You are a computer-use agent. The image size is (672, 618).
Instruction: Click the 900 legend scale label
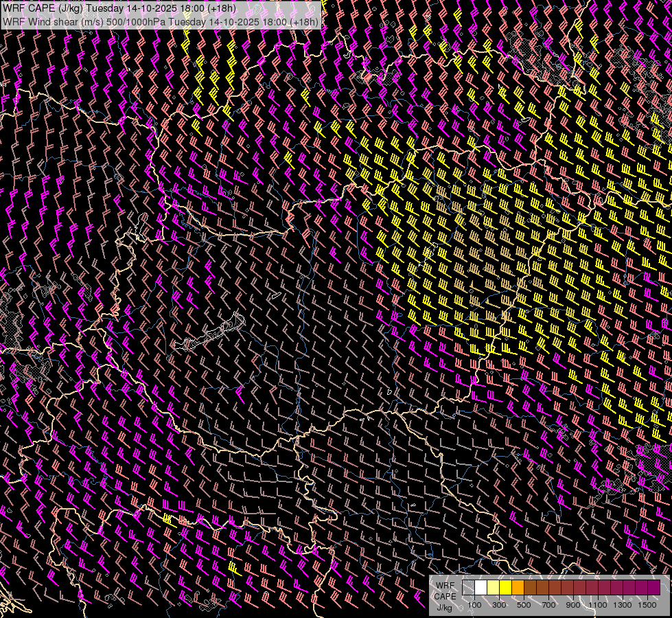coord(573,605)
